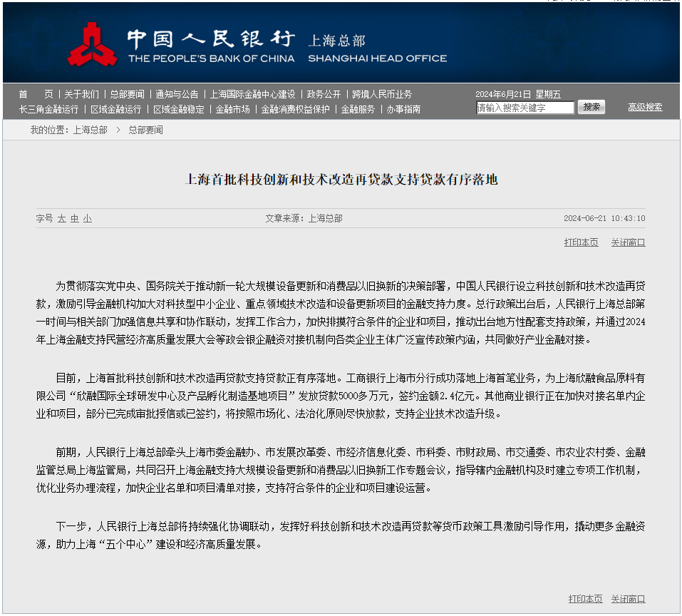Click the People's Bank of China logo emblem
The height and width of the screenshot is (616, 682).
click(93, 44)
